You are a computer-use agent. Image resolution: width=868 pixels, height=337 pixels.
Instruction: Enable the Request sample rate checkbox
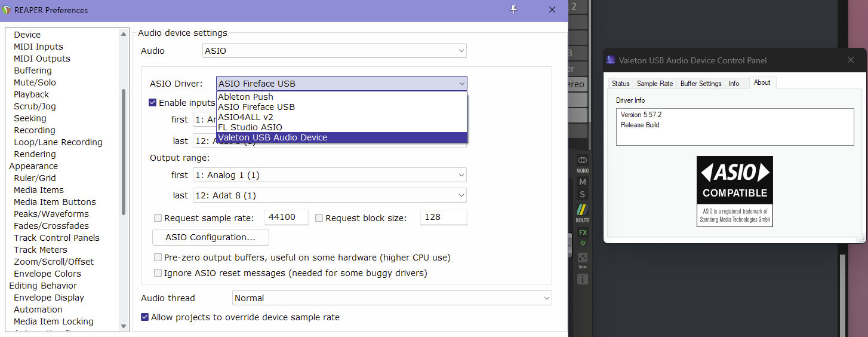coord(158,218)
